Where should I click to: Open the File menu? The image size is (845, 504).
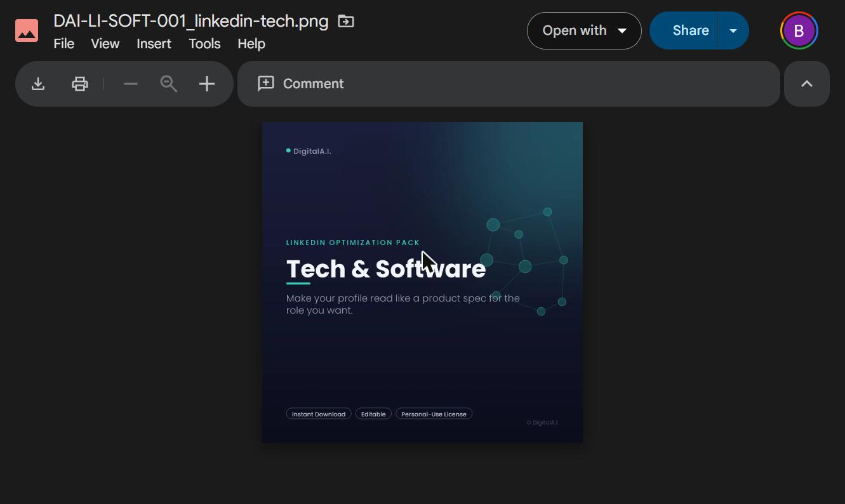point(64,44)
